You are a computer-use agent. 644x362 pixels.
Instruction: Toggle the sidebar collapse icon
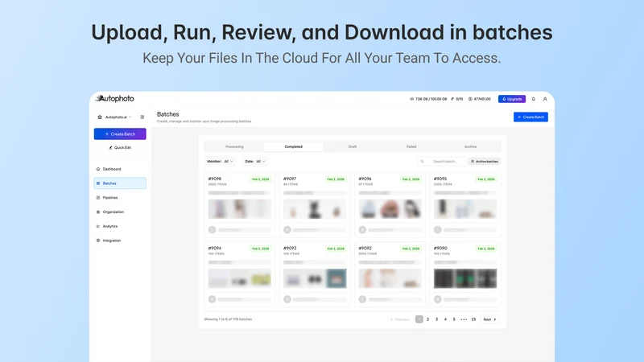[142, 117]
